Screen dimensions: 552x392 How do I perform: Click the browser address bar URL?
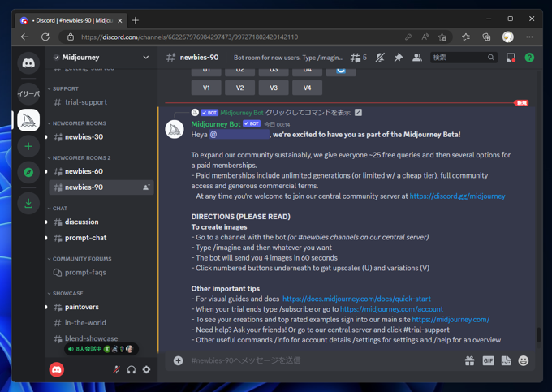click(190, 37)
